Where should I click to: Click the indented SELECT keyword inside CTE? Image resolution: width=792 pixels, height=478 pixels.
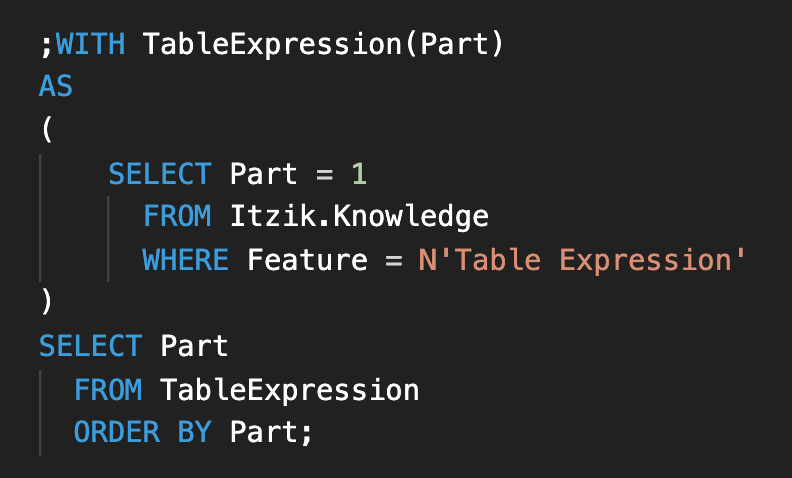tap(160, 174)
